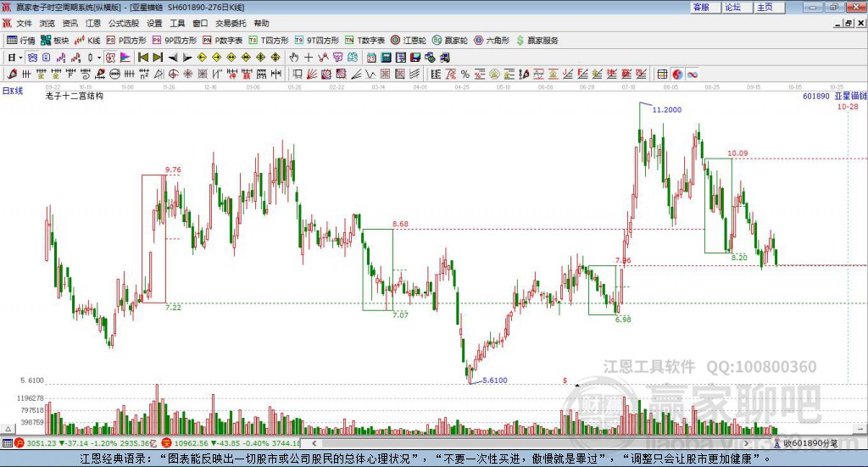
Task: Click the percent % line tool
Action: pyautogui.click(x=465, y=74)
